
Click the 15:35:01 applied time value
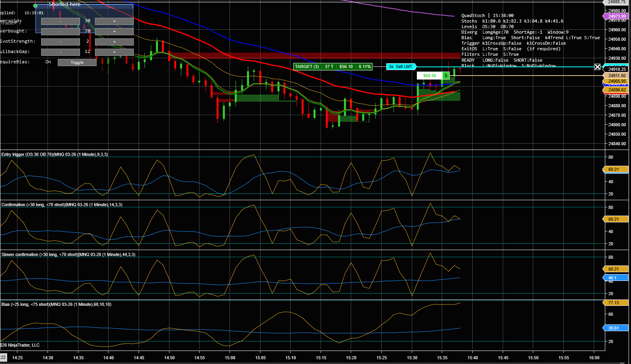point(34,13)
